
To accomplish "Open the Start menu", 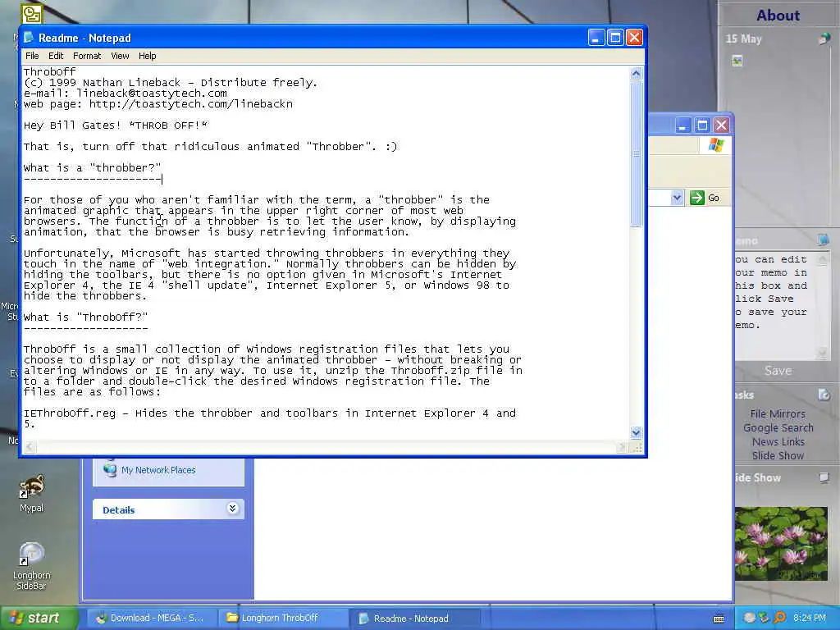I will point(39,618).
